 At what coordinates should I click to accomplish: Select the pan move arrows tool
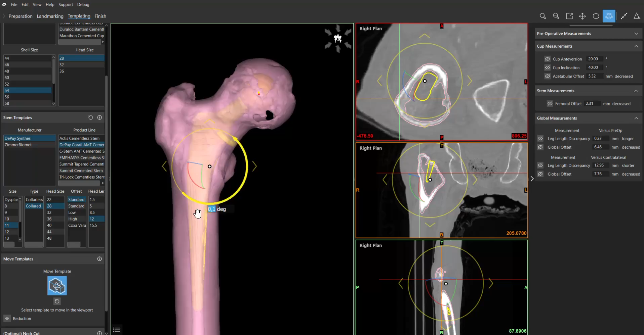(582, 16)
